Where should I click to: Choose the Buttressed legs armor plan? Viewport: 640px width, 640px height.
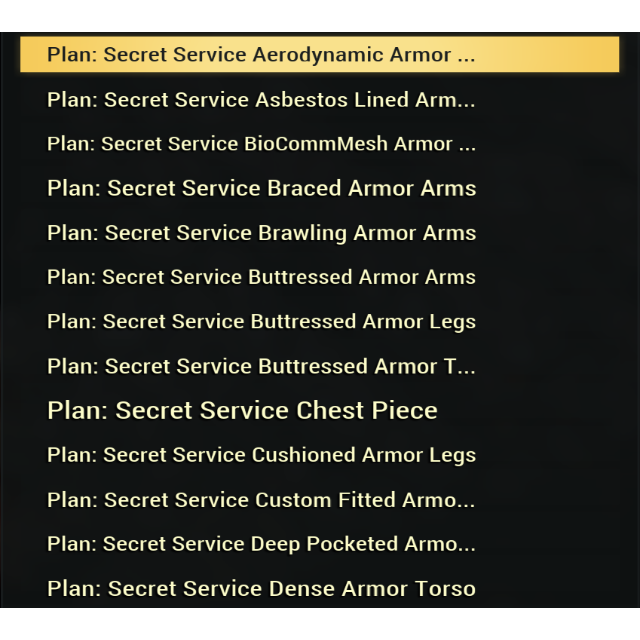pos(261,321)
